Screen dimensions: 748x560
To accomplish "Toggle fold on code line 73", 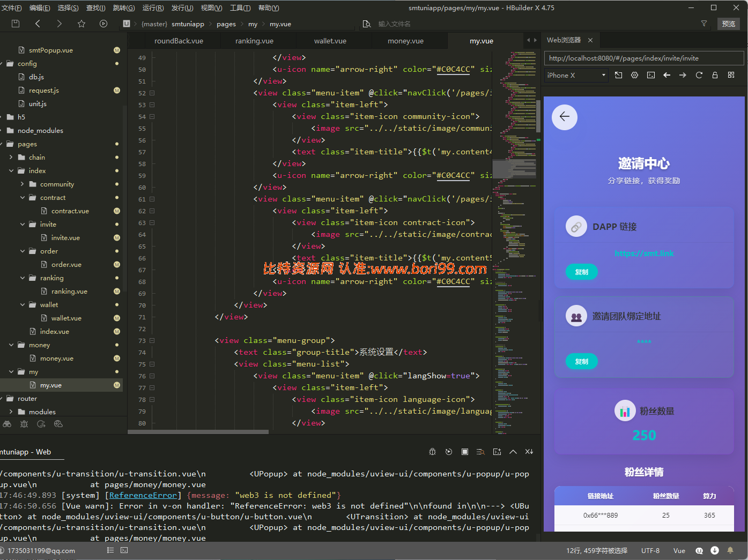I will coord(152,340).
